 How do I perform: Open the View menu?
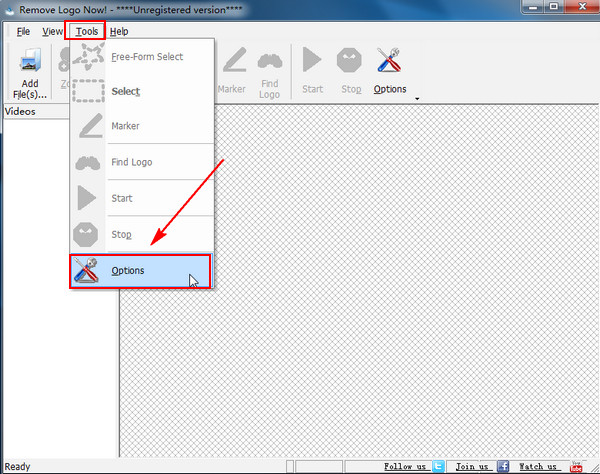(52, 31)
